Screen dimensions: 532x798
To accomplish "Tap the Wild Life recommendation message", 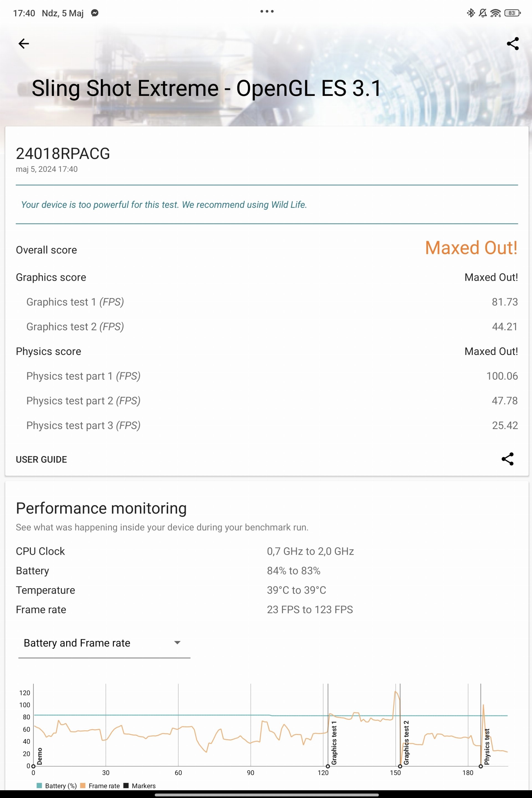I will 164,204.
